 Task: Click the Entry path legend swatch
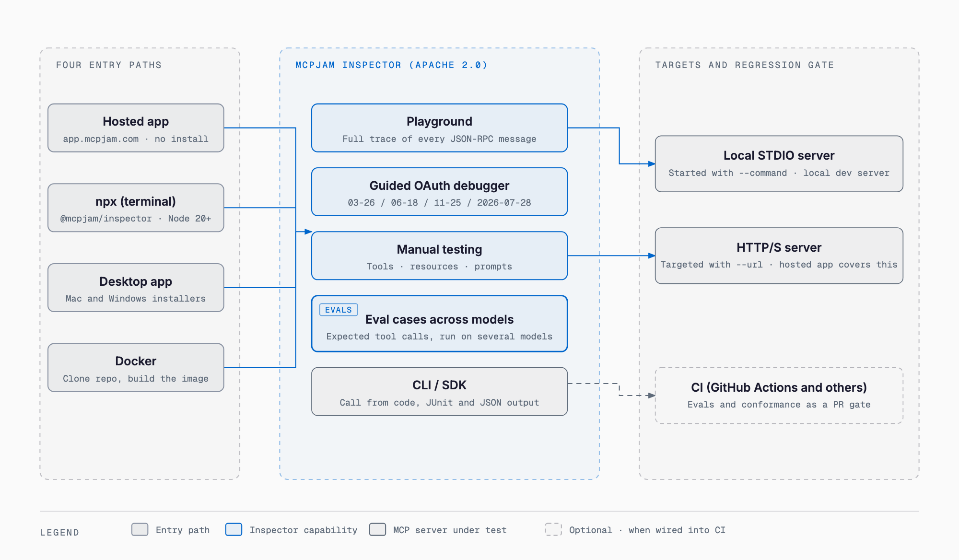pyautogui.click(x=140, y=529)
